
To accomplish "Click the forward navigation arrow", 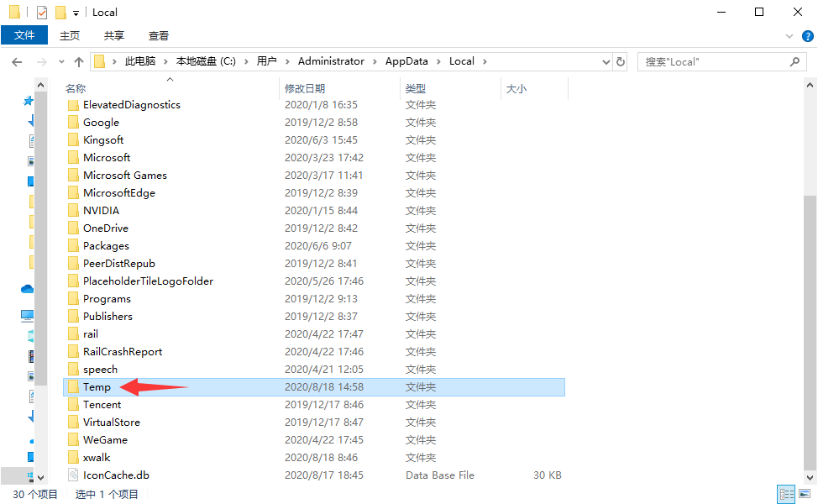I will 41,62.
